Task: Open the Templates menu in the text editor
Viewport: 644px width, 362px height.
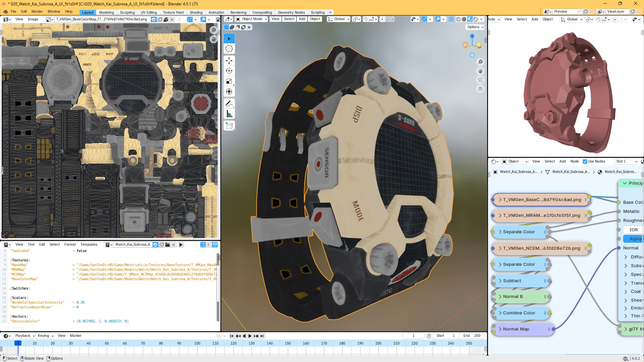Action: click(x=89, y=245)
